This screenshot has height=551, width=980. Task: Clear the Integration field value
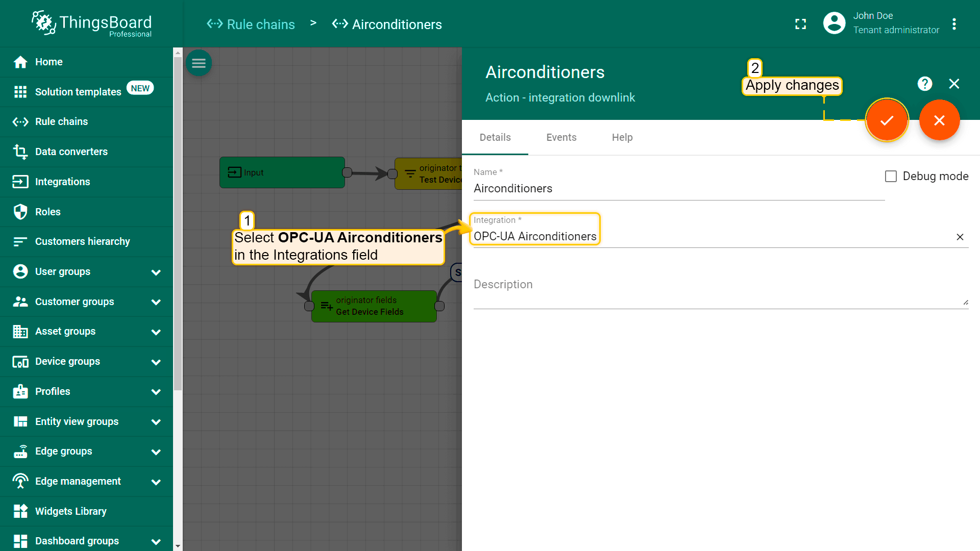(x=960, y=237)
